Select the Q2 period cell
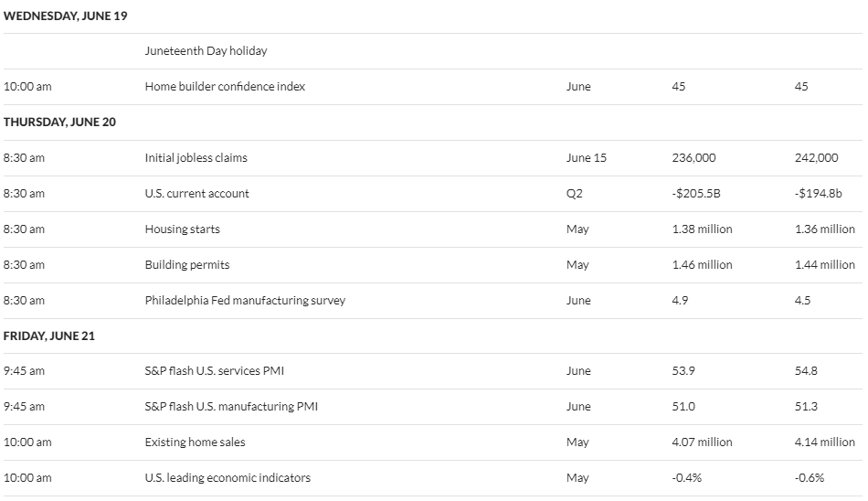This screenshot has width=868, height=501. pos(575,194)
